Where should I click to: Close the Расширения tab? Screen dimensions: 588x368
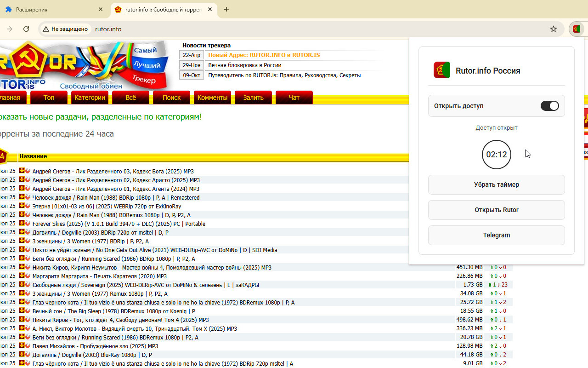point(101,9)
